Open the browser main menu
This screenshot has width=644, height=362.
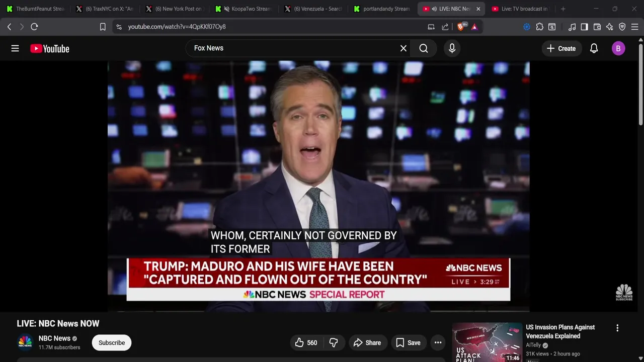635,27
